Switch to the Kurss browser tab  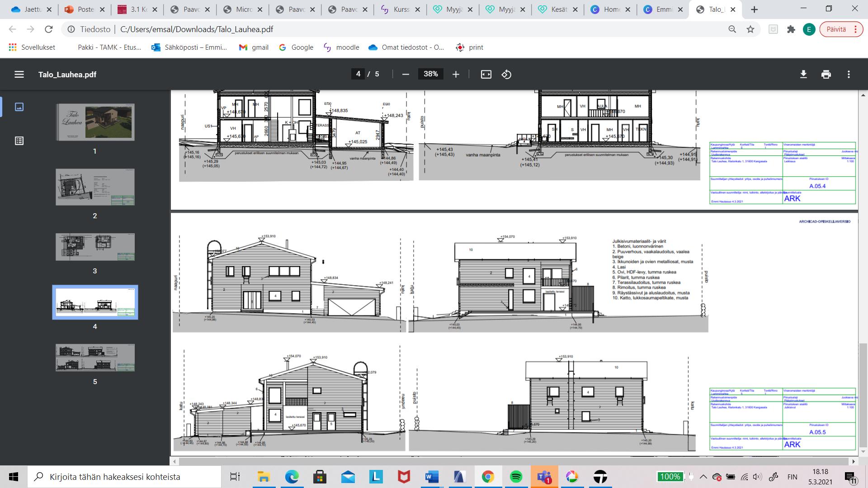click(x=400, y=9)
